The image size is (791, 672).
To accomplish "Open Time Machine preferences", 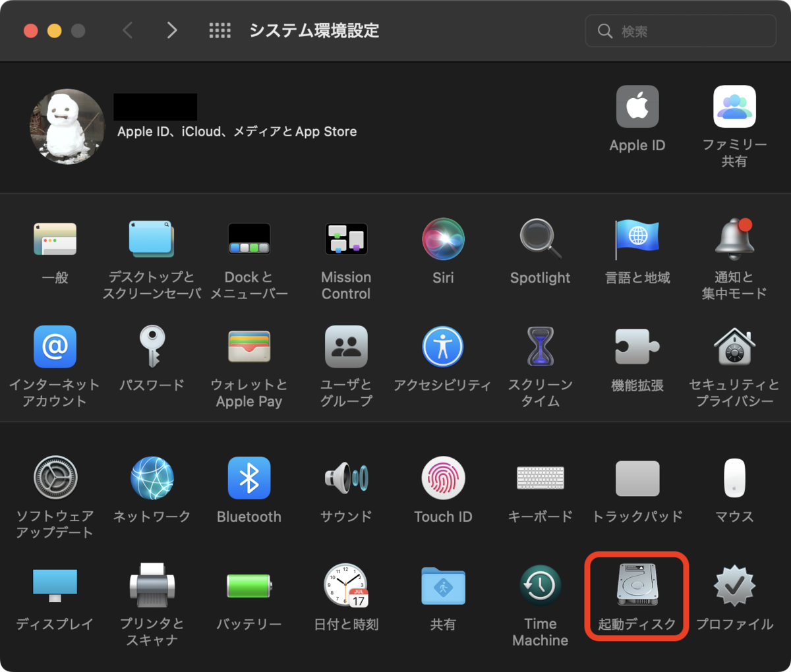I will coord(540,586).
